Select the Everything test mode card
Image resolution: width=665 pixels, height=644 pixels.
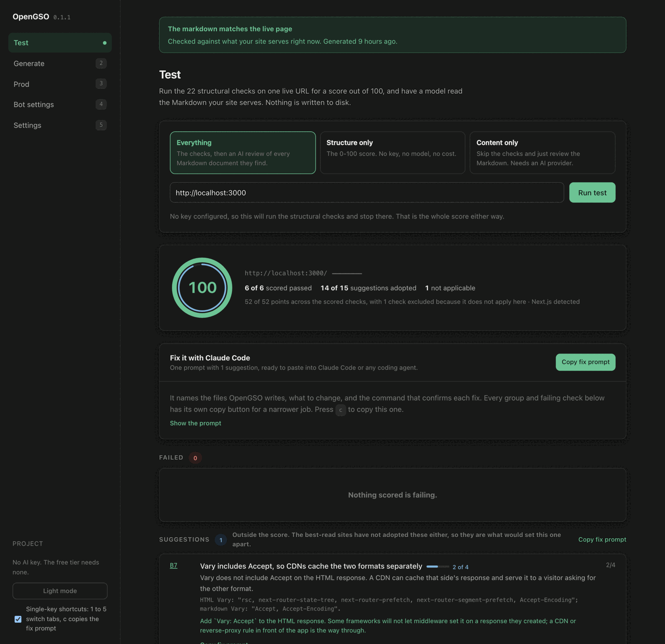click(243, 152)
